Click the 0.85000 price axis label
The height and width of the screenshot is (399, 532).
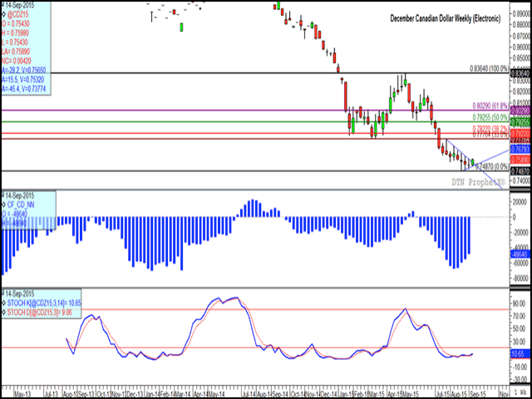[522, 58]
